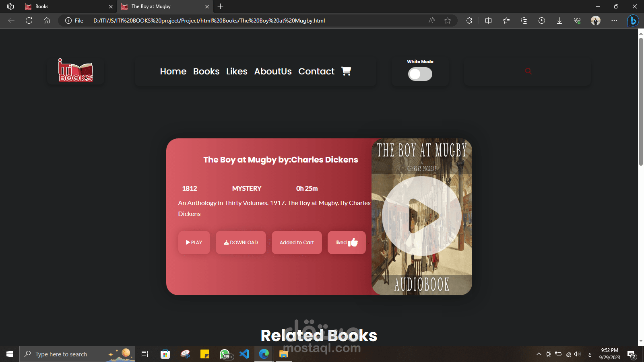Click the Added to Cart button
This screenshot has width=644, height=362.
(x=297, y=243)
